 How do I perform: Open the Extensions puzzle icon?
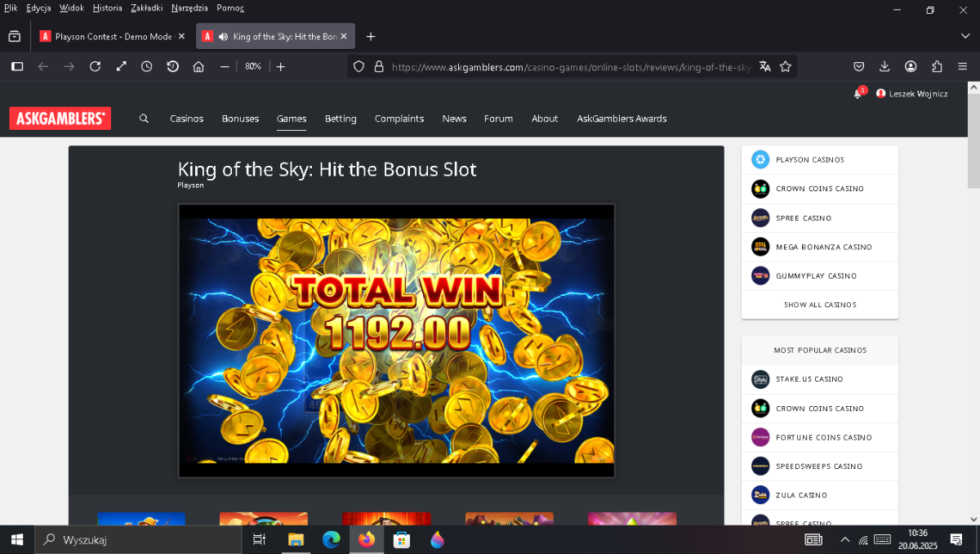[937, 66]
